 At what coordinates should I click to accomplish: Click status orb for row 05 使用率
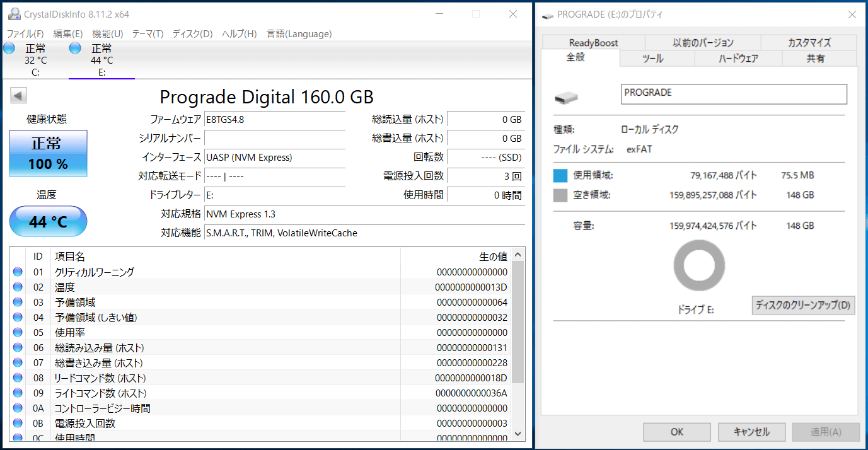point(18,333)
